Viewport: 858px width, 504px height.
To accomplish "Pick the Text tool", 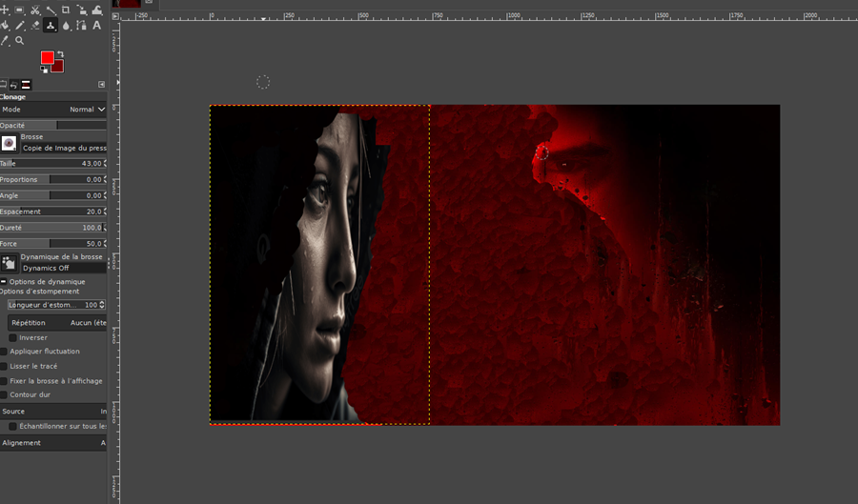I will point(96,26).
